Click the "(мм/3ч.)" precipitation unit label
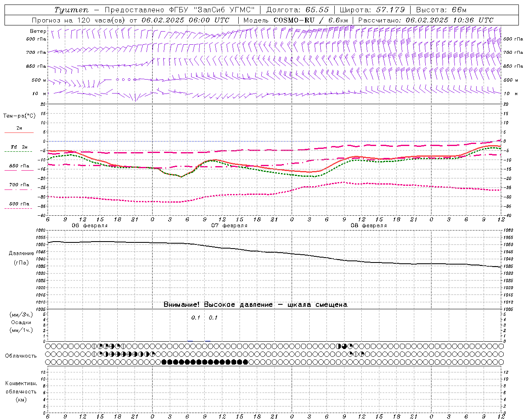 (x=21, y=315)
